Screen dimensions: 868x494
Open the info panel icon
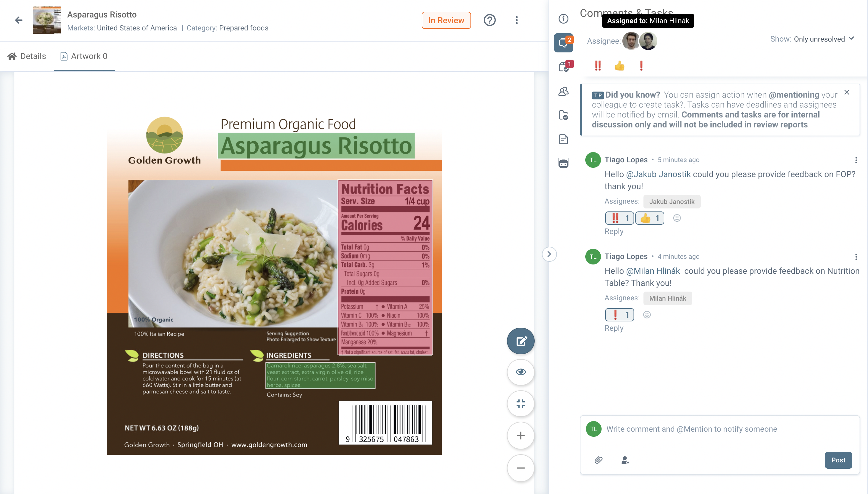(563, 19)
